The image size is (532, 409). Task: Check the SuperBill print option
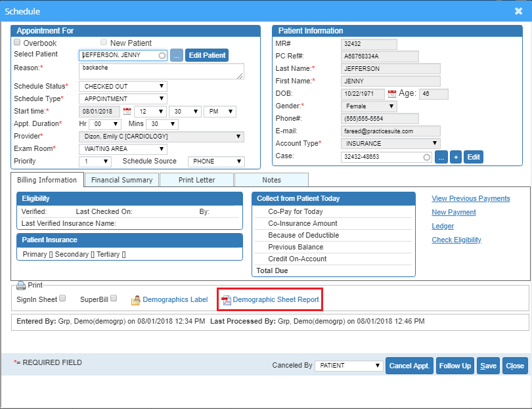(114, 298)
